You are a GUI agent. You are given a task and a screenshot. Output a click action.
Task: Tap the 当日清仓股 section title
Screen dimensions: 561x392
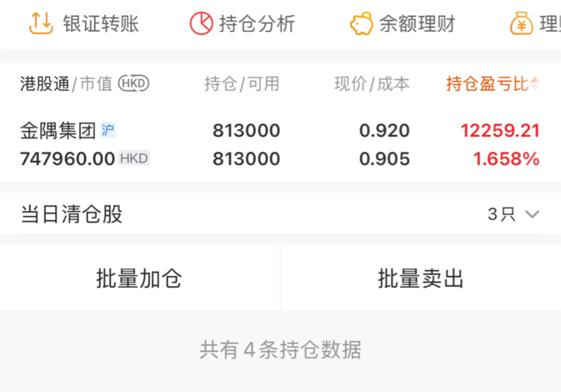(x=71, y=214)
